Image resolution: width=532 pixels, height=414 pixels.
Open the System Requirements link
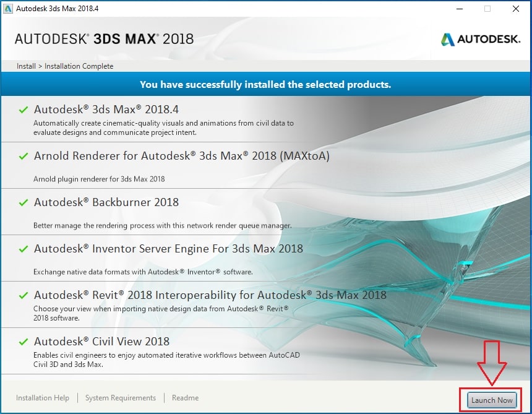pos(121,398)
